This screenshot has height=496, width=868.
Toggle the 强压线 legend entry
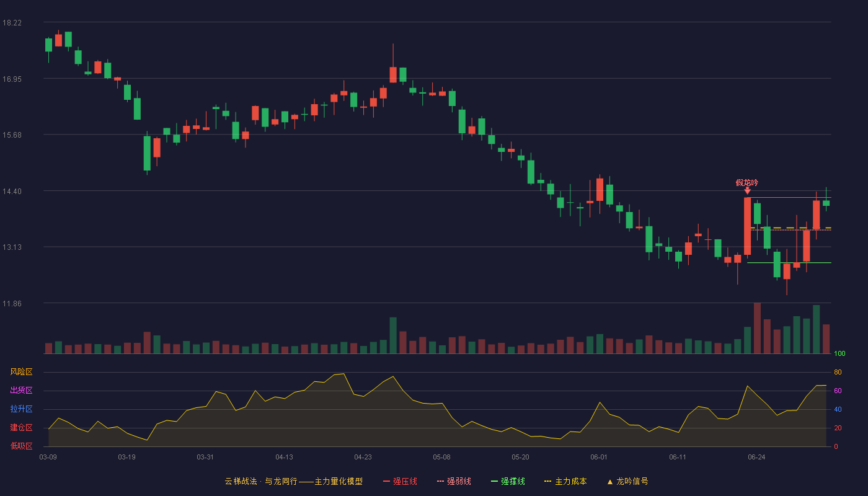click(400, 481)
